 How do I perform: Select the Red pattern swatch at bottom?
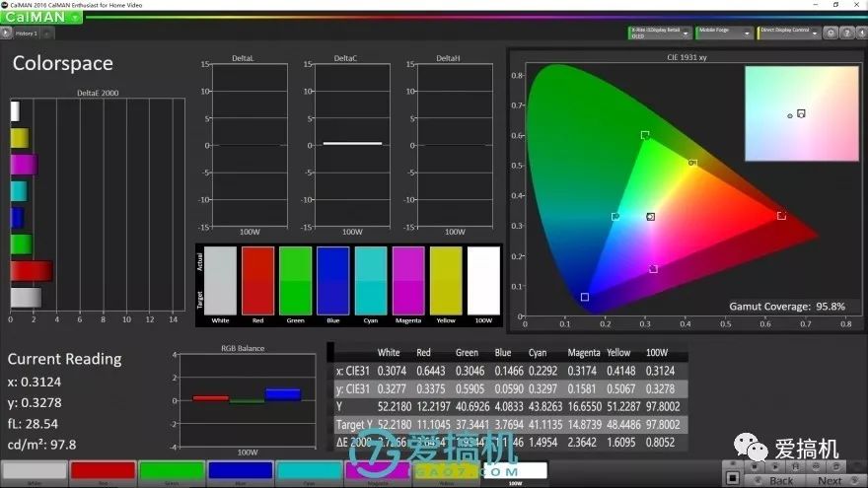point(103,471)
